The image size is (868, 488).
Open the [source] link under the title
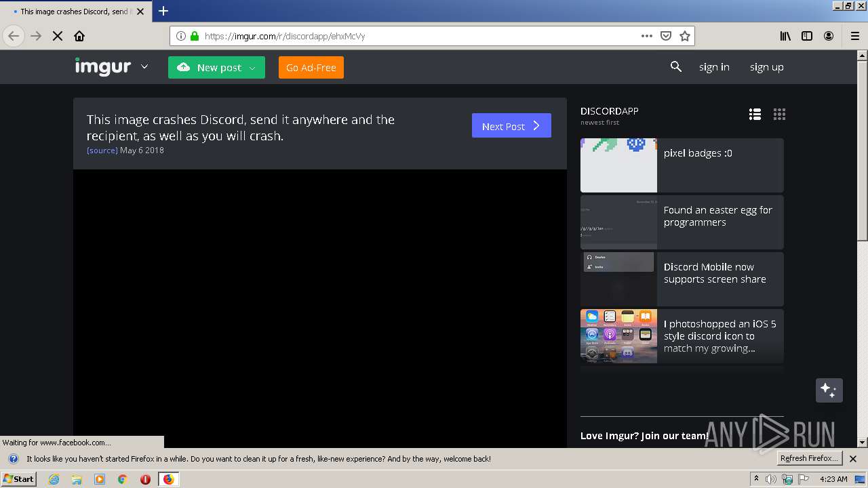(102, 150)
